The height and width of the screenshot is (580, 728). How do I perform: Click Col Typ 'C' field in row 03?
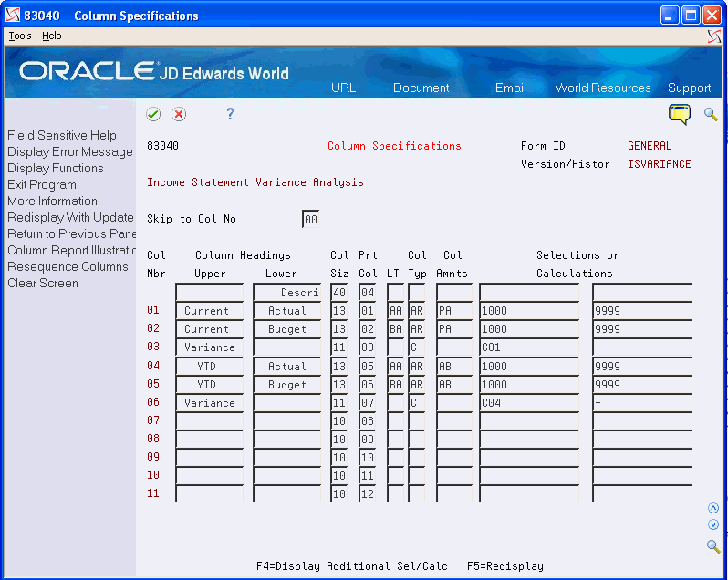[x=417, y=347]
